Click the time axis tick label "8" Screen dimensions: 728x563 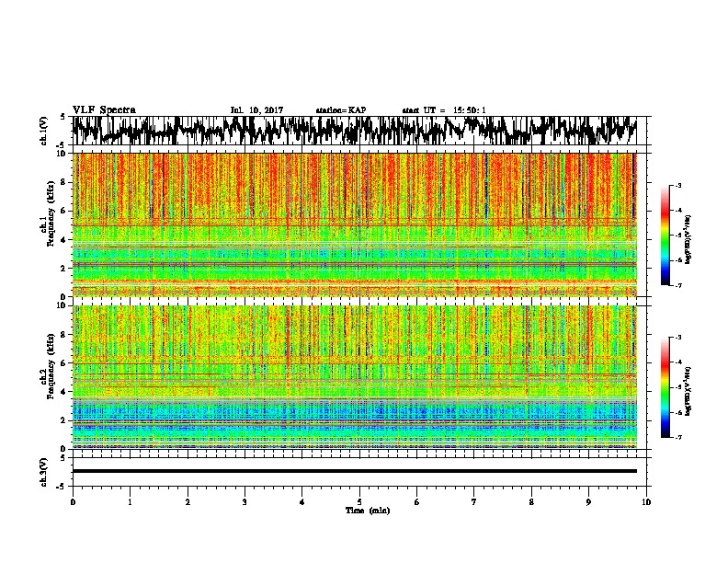click(x=531, y=502)
